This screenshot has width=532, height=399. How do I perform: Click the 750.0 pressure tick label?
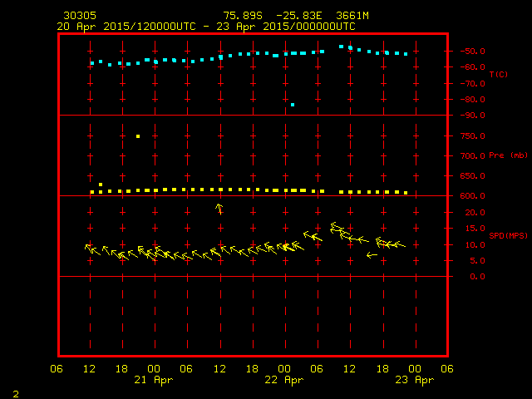pos(473,136)
